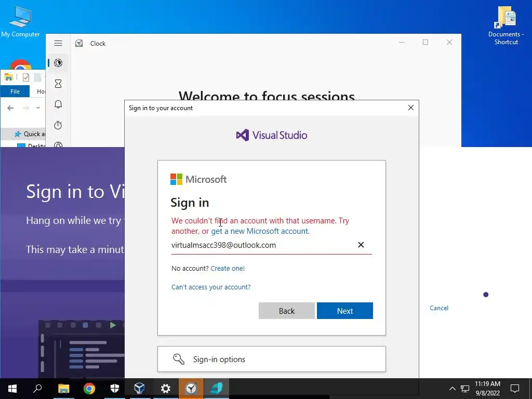Click the Microsoft logo in sign-in form
This screenshot has height=399, width=532.
tap(198, 179)
